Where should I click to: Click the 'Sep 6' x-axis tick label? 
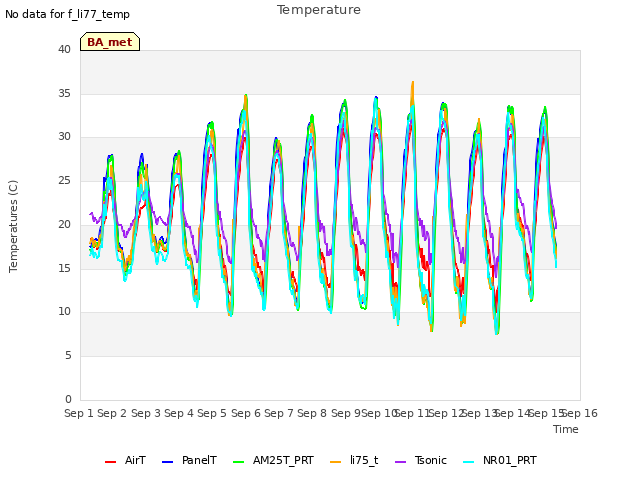tap(245, 413)
